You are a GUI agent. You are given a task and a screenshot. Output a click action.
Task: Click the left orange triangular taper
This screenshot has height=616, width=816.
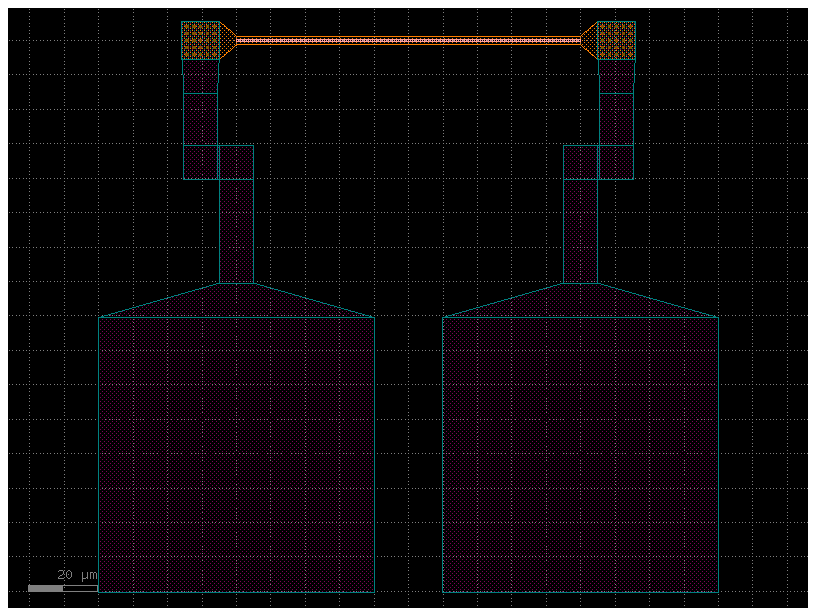tap(227, 40)
